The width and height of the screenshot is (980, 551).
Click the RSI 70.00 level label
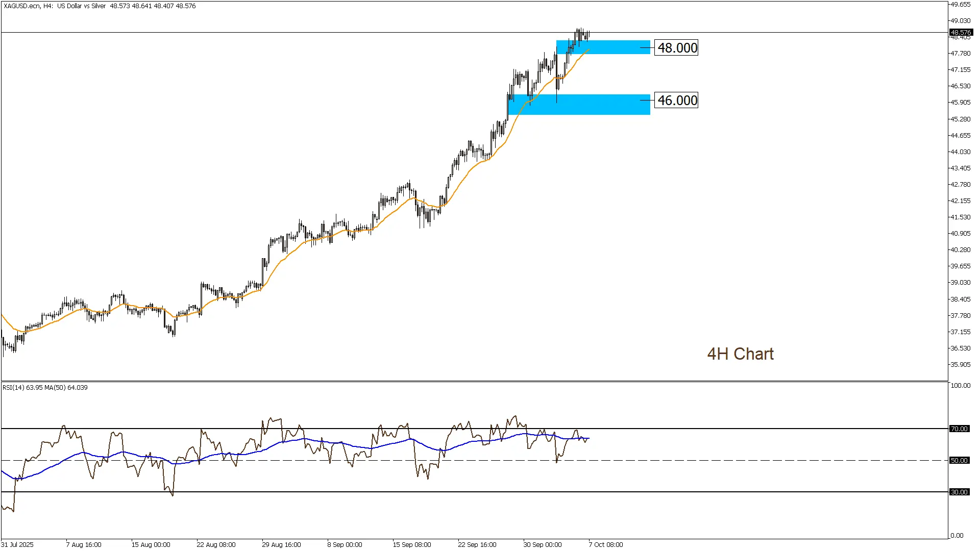point(959,429)
